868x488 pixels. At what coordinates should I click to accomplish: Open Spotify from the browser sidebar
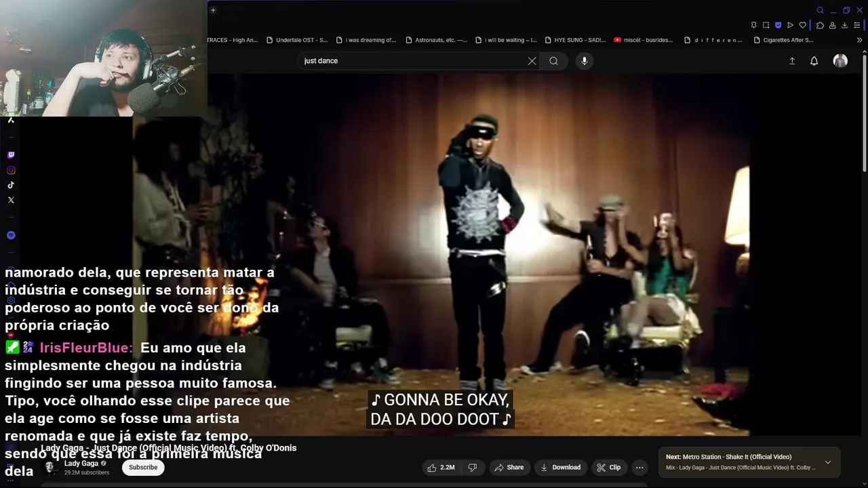click(11, 235)
